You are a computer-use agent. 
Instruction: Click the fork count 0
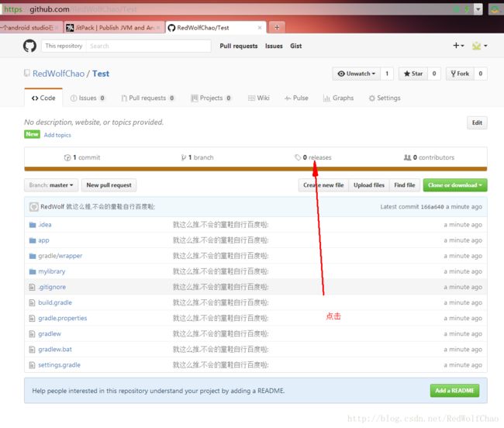point(480,74)
